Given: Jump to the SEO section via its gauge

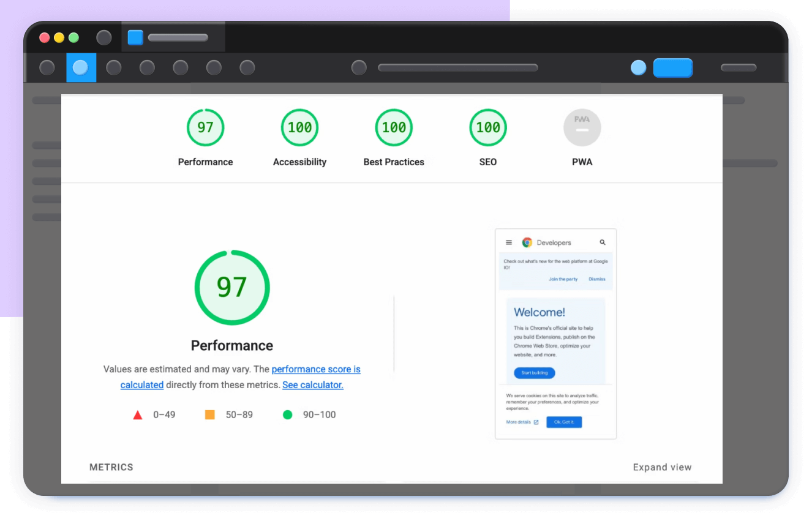Looking at the screenshot, I should (x=488, y=128).
